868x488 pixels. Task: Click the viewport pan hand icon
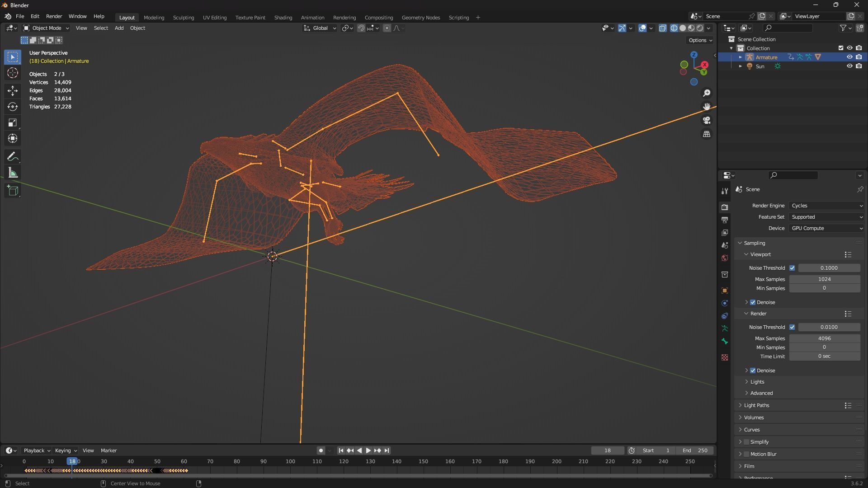pos(707,107)
